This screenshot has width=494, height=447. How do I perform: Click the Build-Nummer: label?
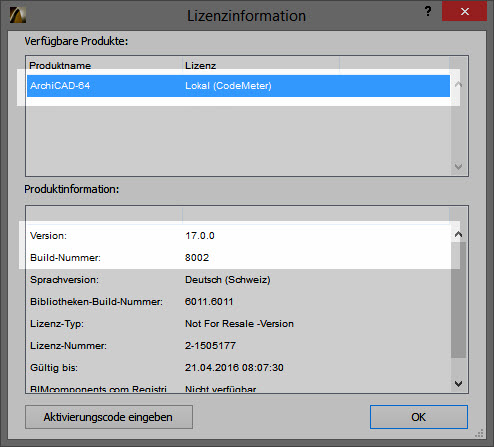[x=65, y=258]
